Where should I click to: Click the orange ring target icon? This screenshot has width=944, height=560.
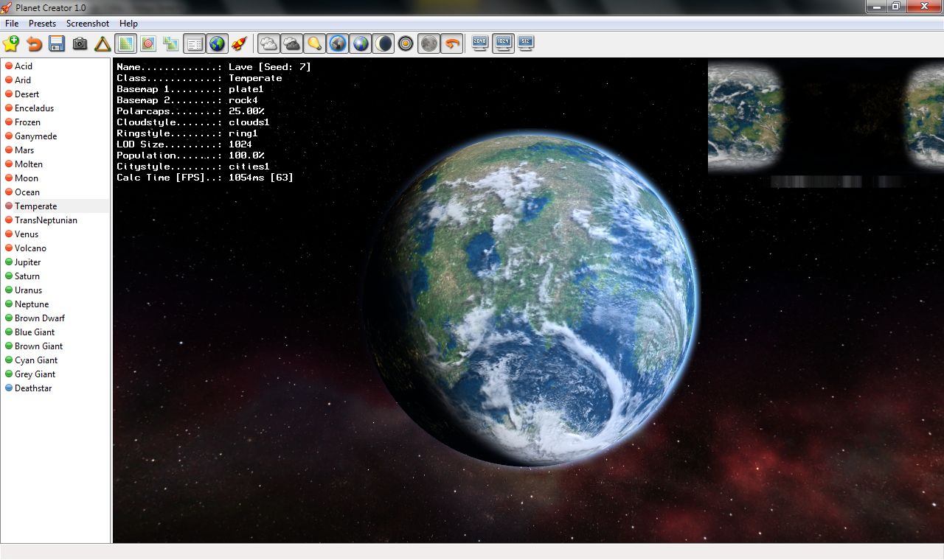[406, 44]
